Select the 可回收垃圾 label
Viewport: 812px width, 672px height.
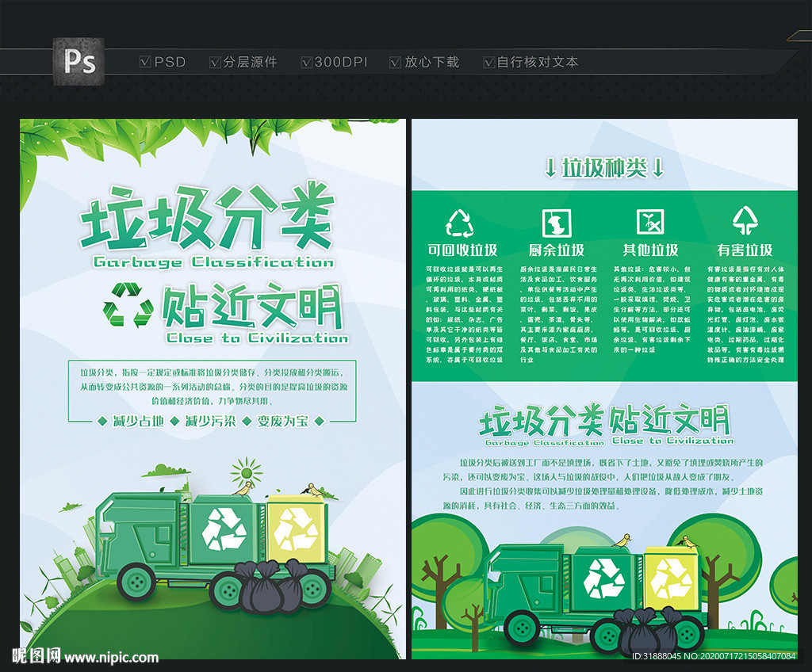click(x=462, y=250)
